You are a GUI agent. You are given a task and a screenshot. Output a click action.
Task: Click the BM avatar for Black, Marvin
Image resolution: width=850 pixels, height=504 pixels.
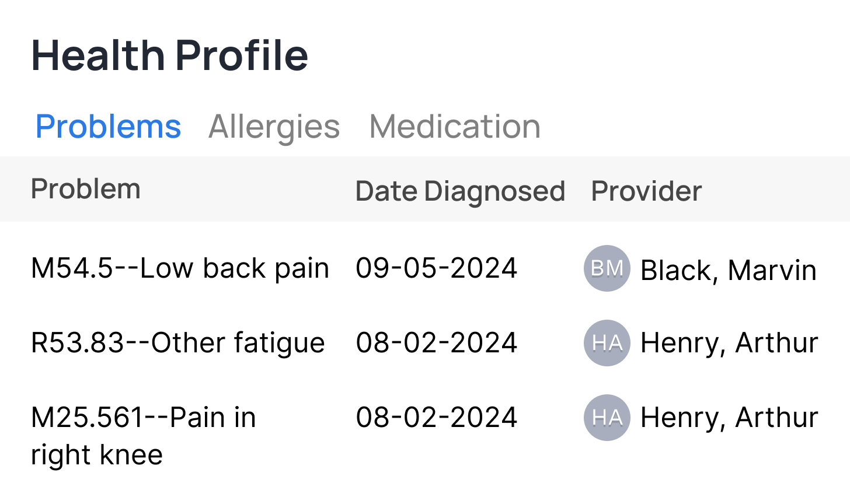(607, 268)
